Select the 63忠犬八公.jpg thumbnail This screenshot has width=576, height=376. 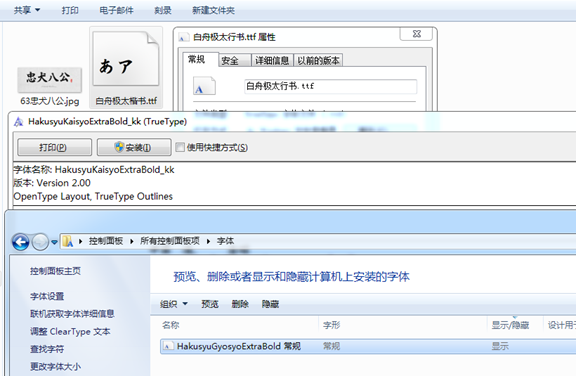[x=50, y=80]
